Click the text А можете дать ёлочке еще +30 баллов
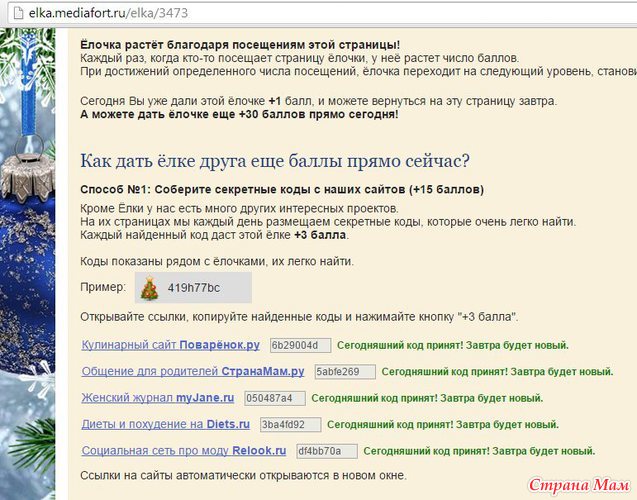The image size is (637, 500). [x=239, y=114]
